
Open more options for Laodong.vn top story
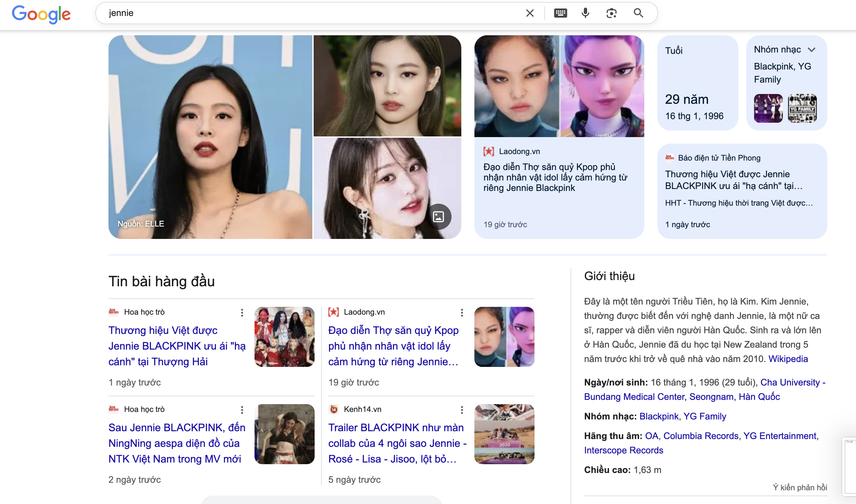pos(461,312)
